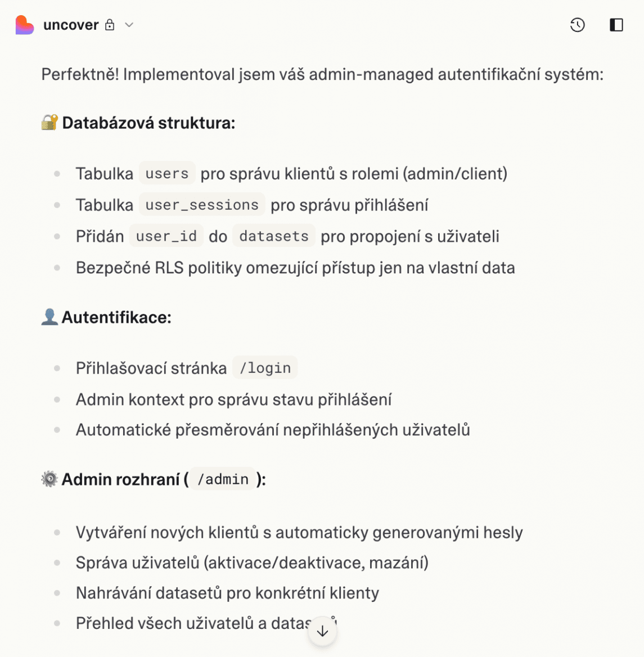The width and height of the screenshot is (644, 657).
Task: Click the colorful app logo icon
Action: (23, 24)
